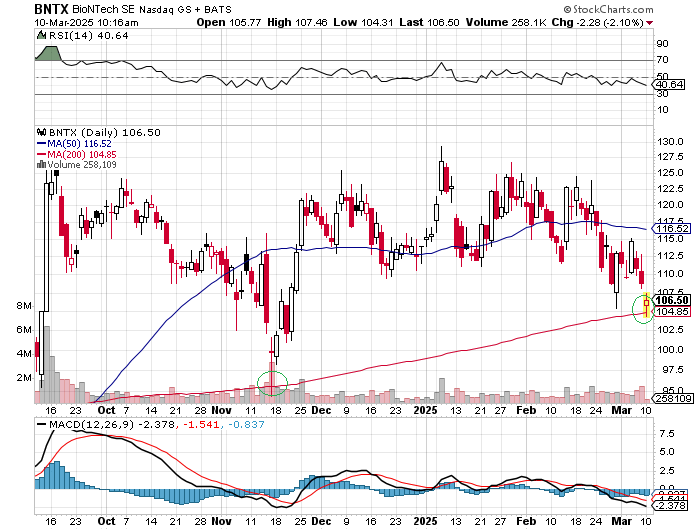
Task: Click the 112.5 price axis label
Action: [670, 256]
